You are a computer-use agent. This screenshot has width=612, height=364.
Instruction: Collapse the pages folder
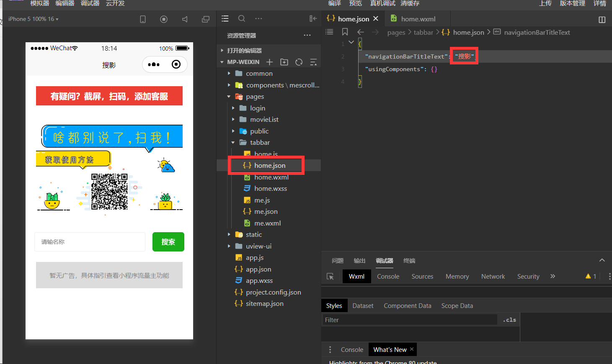229,96
